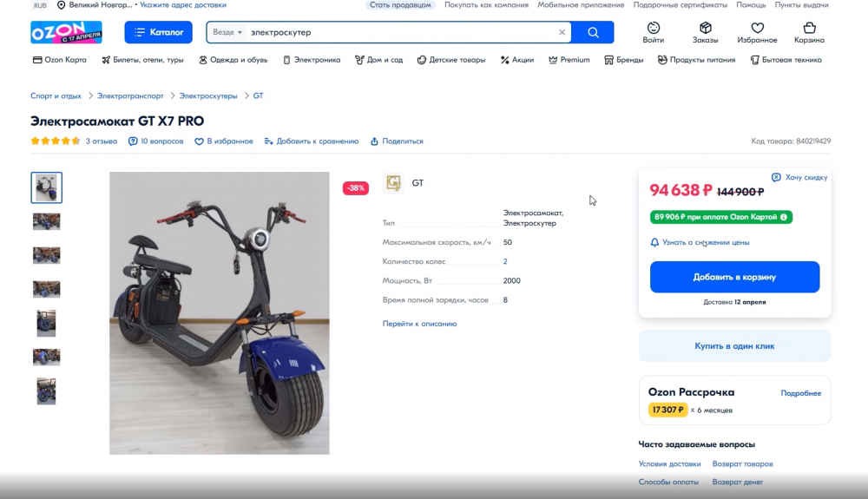Screen dimensions: 868x499
Task: Select the second product thumbnail image
Action: (x=47, y=221)
